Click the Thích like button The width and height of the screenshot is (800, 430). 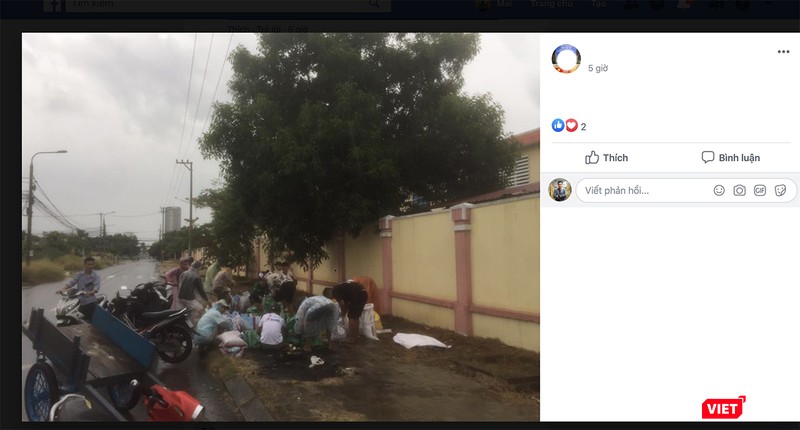(x=606, y=158)
